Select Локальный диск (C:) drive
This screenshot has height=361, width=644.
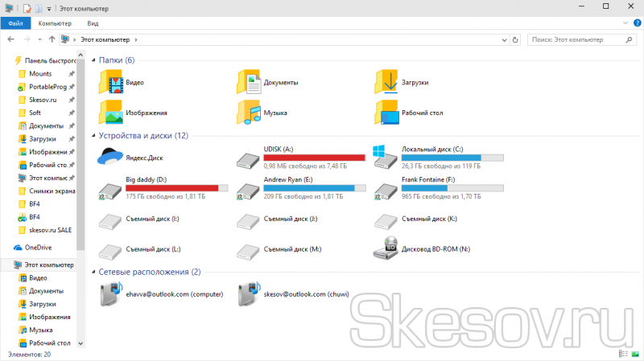(x=388, y=158)
